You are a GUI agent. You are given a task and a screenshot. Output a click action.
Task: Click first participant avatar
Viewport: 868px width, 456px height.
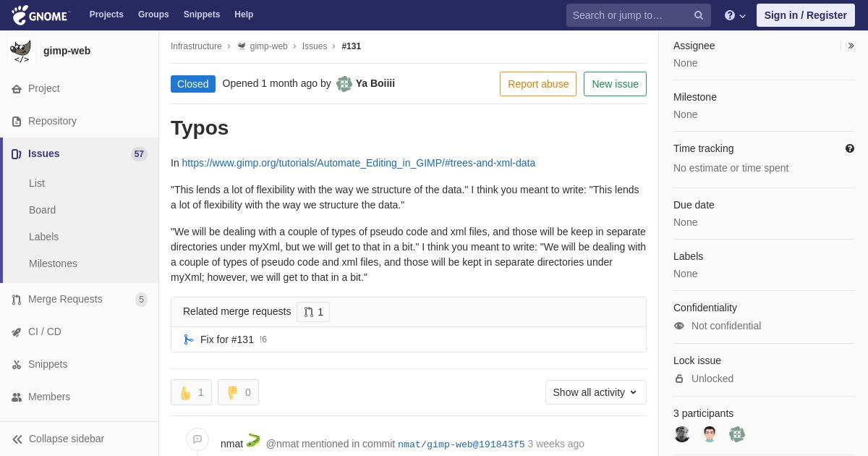(682, 434)
